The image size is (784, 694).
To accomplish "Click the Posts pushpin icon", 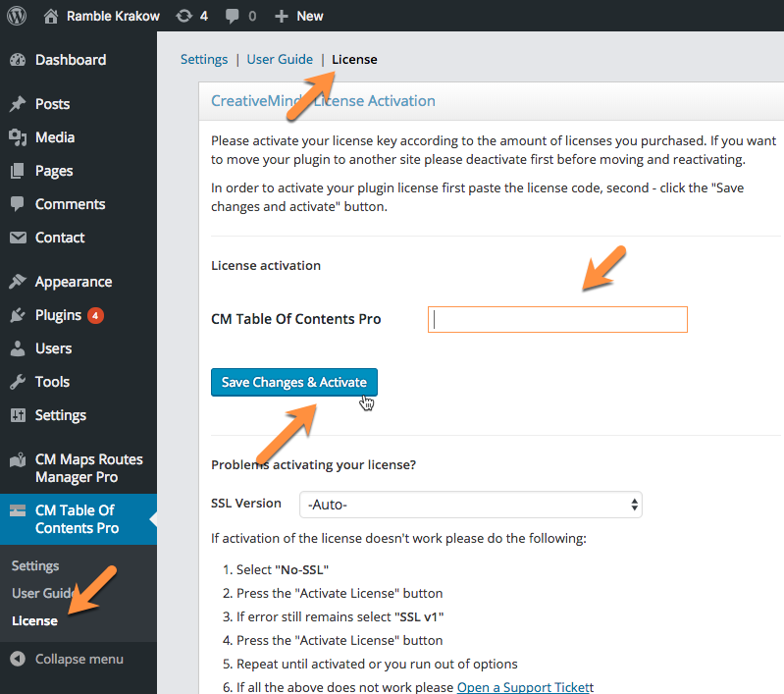I will tap(18, 104).
